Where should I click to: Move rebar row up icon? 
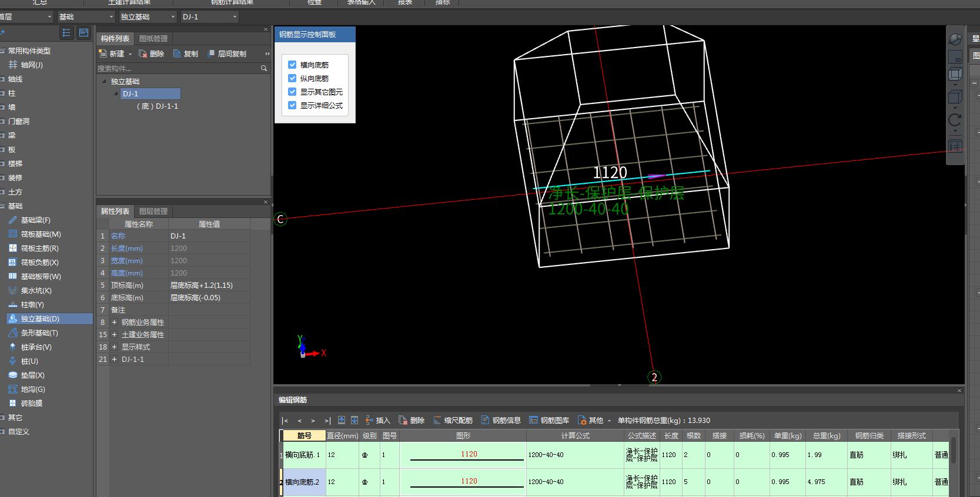click(x=342, y=420)
